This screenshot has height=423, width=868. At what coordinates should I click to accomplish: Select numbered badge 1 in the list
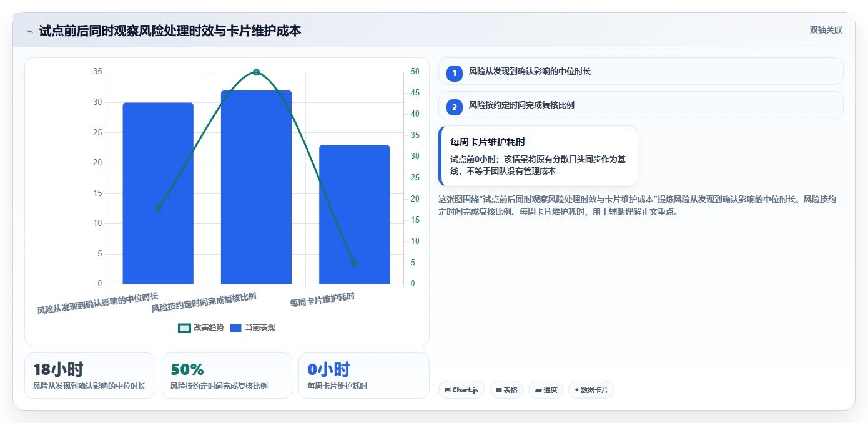[455, 73]
